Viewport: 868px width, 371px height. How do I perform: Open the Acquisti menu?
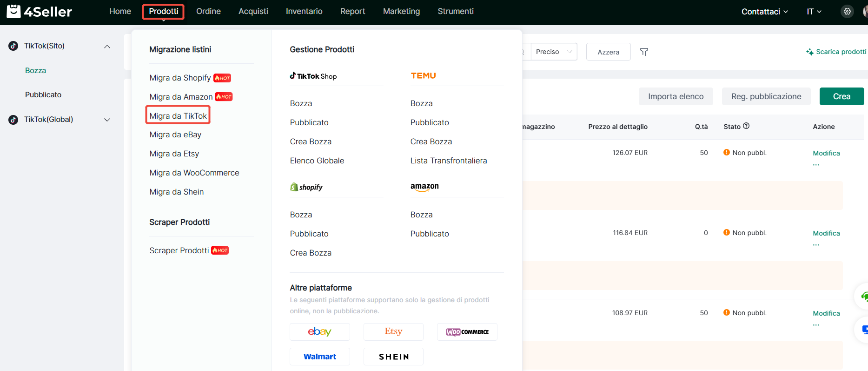253,11
